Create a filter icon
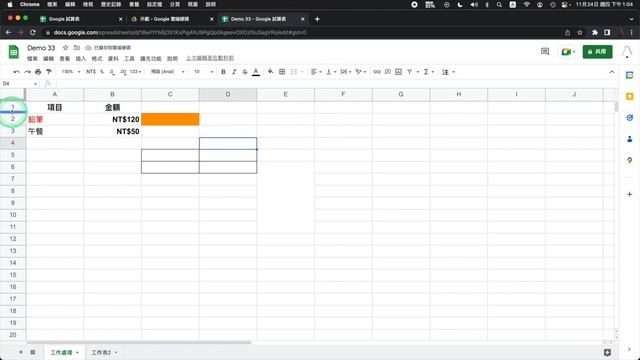This screenshot has width=640, height=360. [x=409, y=72]
